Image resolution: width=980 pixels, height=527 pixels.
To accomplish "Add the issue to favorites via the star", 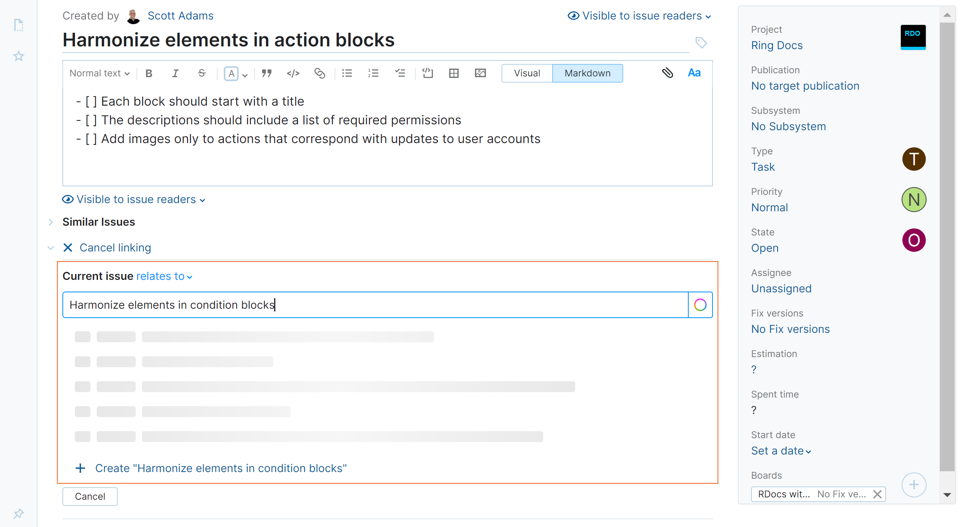I will (18, 56).
